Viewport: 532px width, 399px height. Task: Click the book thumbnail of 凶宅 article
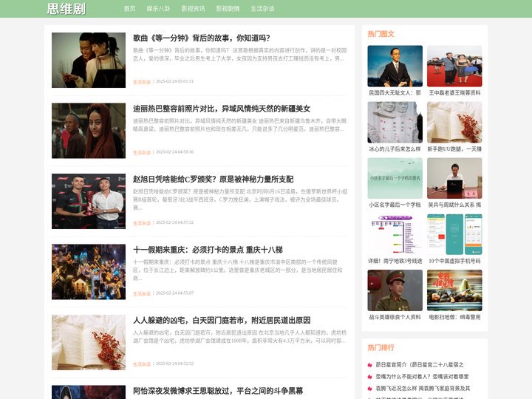pyautogui.click(x=89, y=342)
